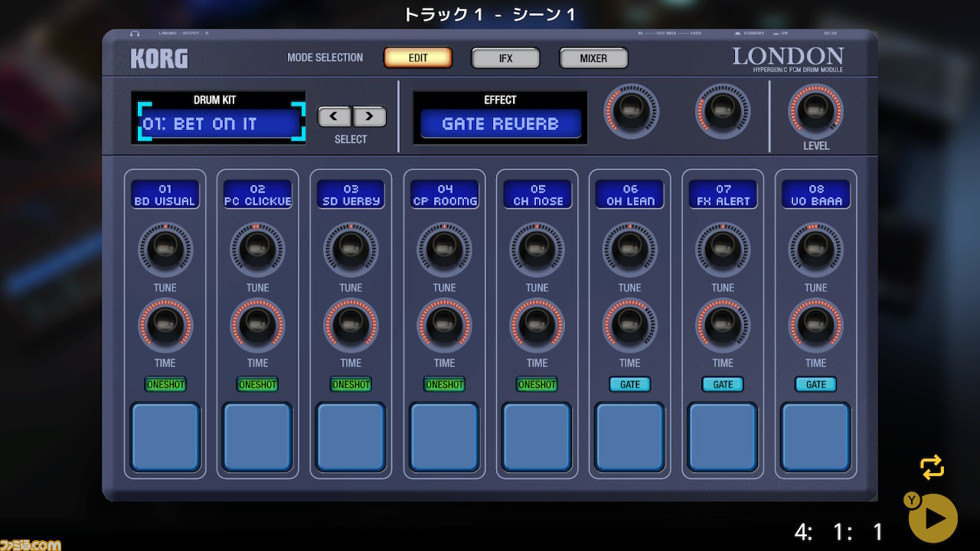
Task: Click the TUNE knob on channel 01
Action: click(165, 249)
